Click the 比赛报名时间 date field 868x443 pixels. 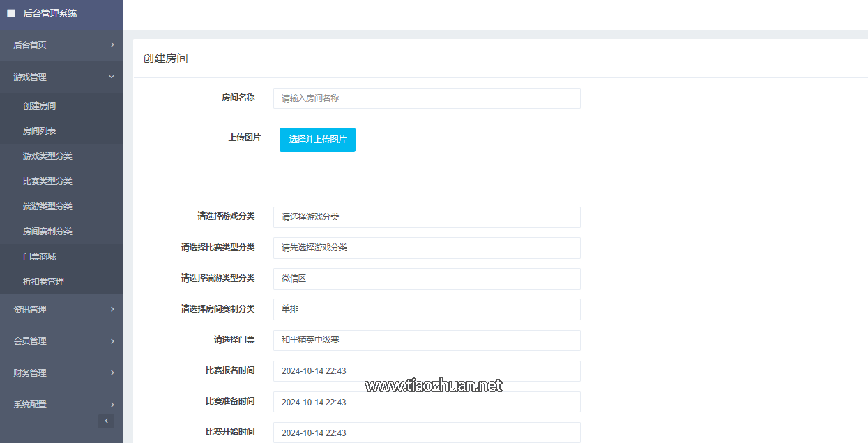[426, 371]
